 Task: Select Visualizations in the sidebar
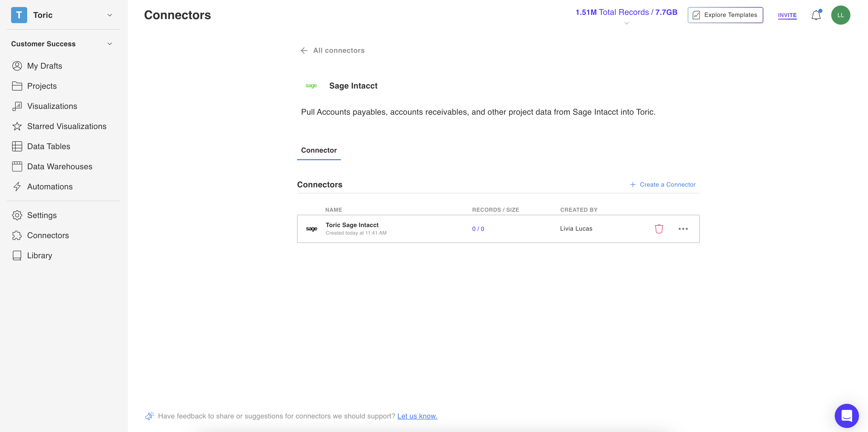click(x=52, y=106)
